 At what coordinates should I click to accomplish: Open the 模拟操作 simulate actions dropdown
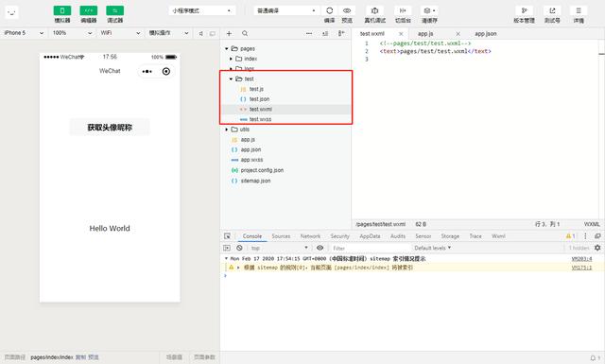coord(169,33)
